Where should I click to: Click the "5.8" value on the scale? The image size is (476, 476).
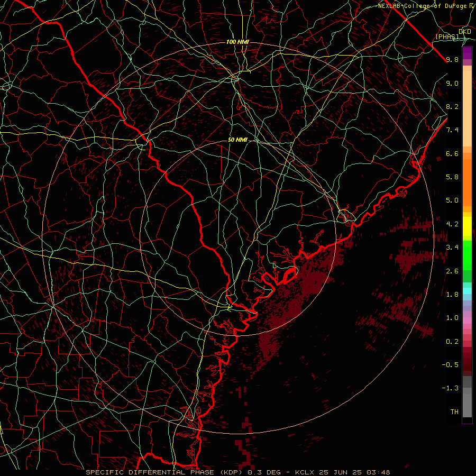(x=452, y=177)
